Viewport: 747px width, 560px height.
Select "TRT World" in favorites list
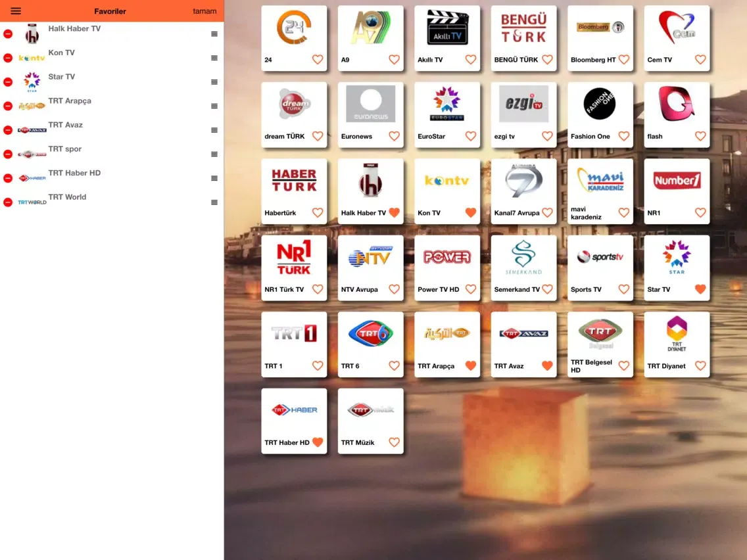tap(67, 197)
